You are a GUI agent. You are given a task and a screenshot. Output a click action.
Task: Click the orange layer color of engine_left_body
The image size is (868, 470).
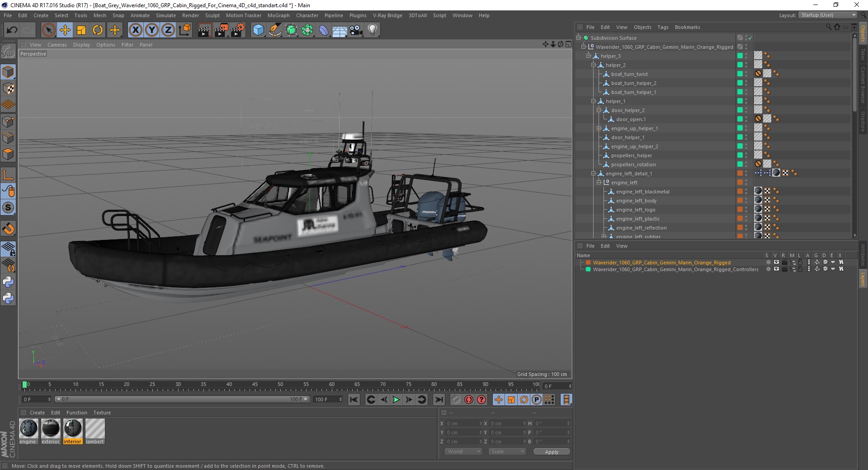click(x=740, y=200)
